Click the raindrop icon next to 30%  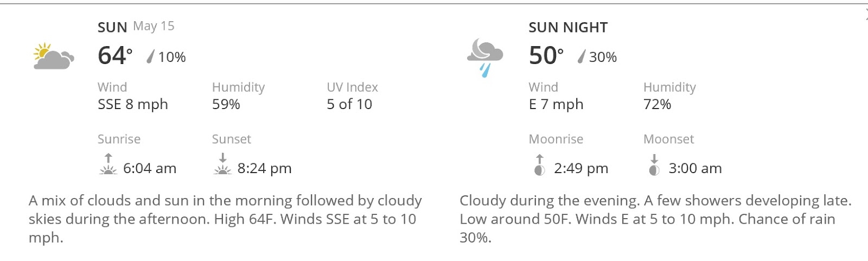[581, 56]
